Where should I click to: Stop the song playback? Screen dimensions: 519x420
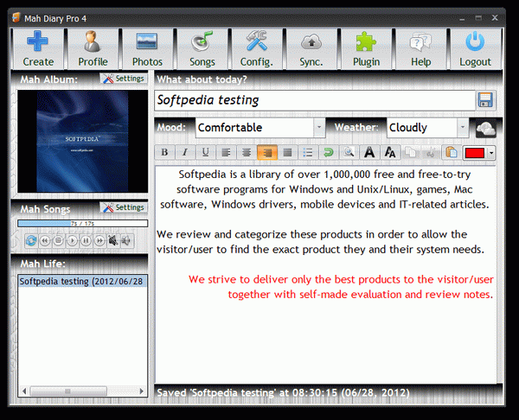58,240
